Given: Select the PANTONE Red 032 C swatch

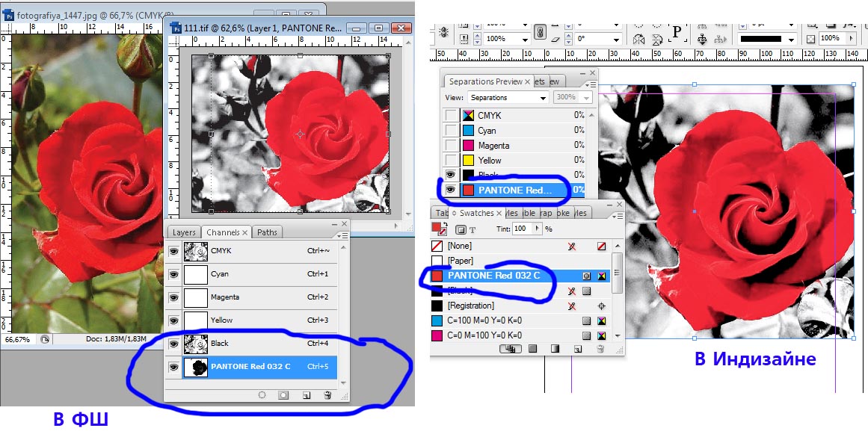Looking at the screenshot, I should pos(520,276).
